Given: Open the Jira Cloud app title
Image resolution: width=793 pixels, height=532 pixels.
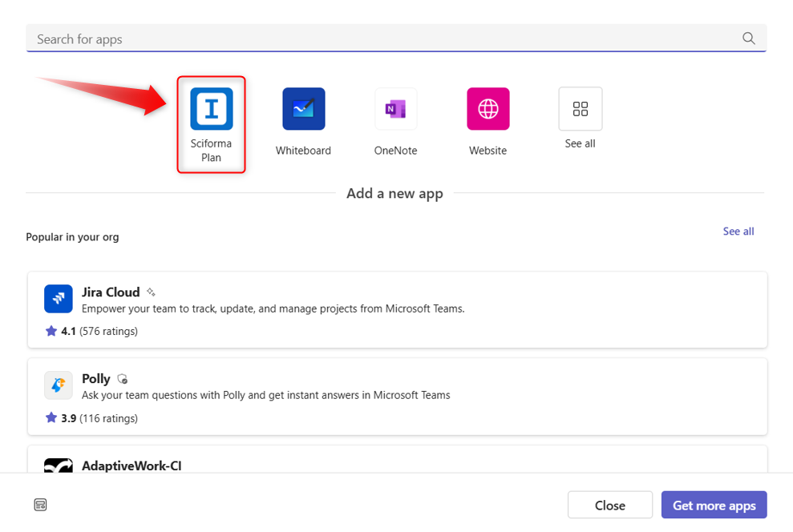Looking at the screenshot, I should click(x=111, y=292).
